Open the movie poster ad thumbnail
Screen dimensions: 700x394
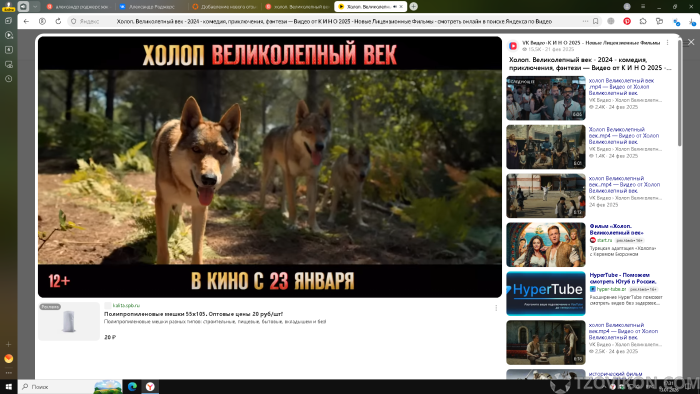546,245
